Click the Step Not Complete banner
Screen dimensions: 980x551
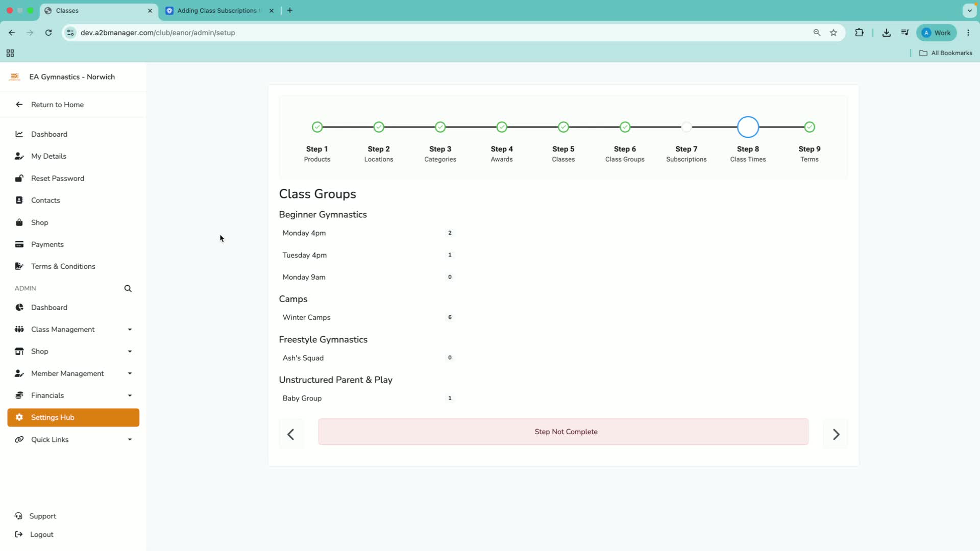pyautogui.click(x=563, y=432)
